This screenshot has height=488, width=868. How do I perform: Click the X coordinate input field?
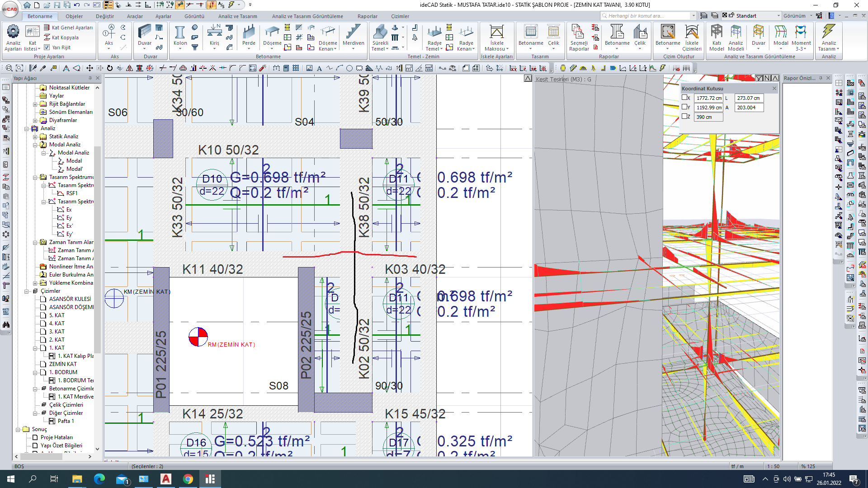point(708,98)
